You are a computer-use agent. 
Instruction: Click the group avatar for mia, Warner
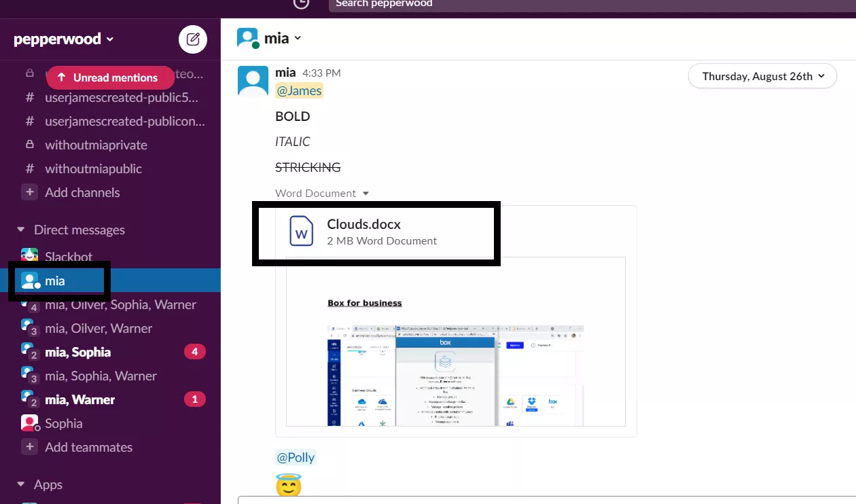click(x=29, y=399)
